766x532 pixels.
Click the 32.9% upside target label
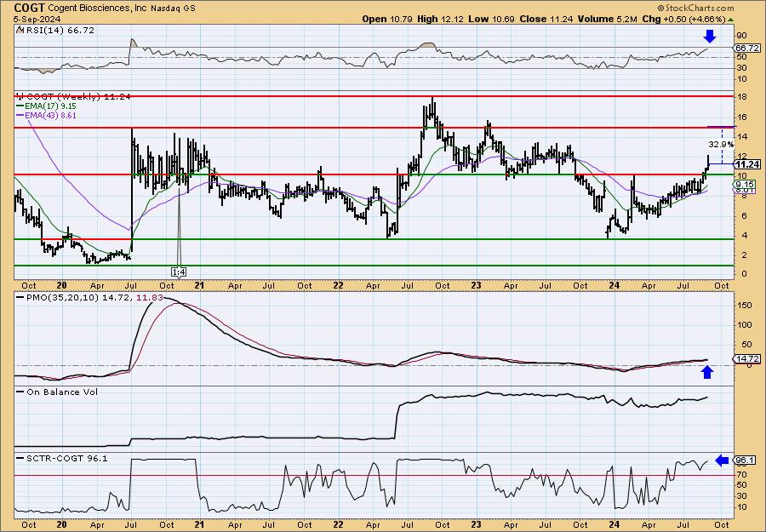coord(721,144)
